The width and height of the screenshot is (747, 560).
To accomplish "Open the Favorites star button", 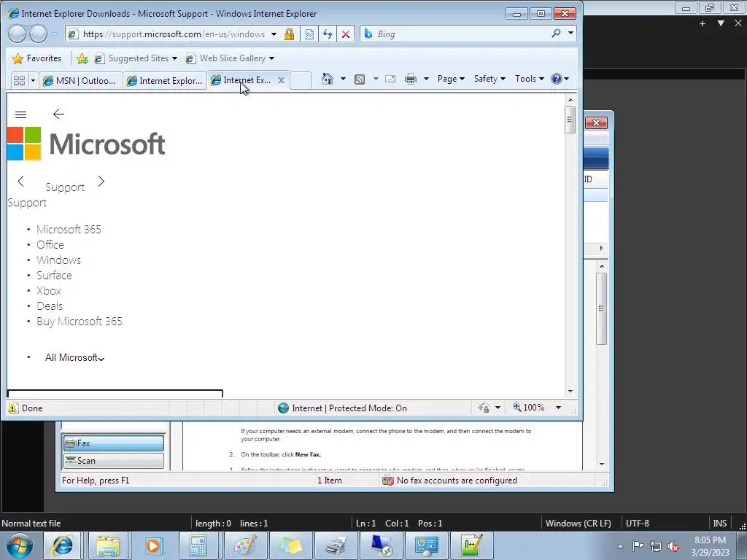I will (x=37, y=58).
